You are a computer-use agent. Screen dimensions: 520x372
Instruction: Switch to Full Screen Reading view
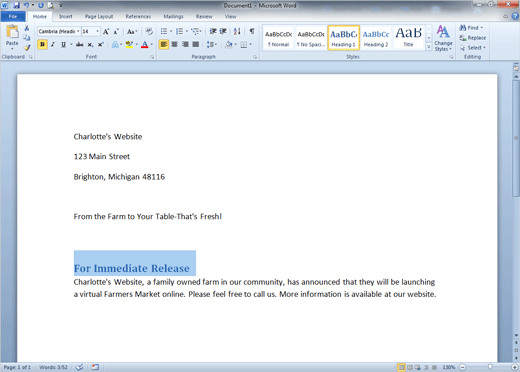[410, 367]
